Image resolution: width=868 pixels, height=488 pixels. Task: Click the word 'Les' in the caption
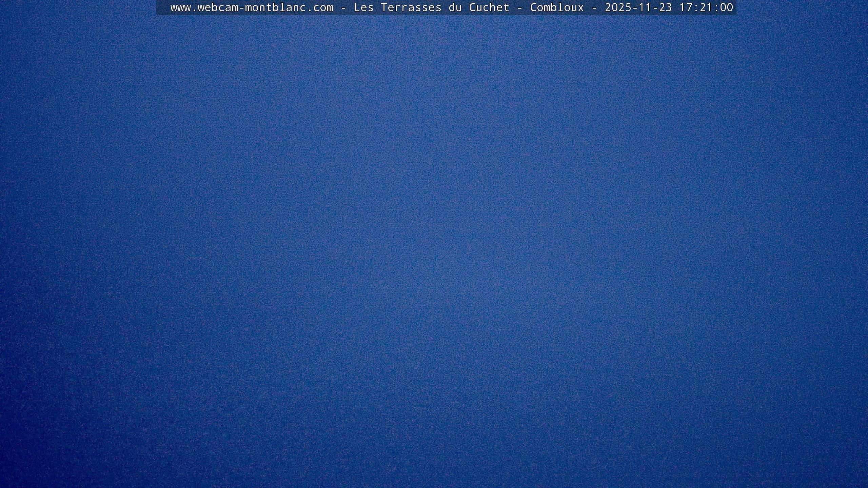[363, 7]
